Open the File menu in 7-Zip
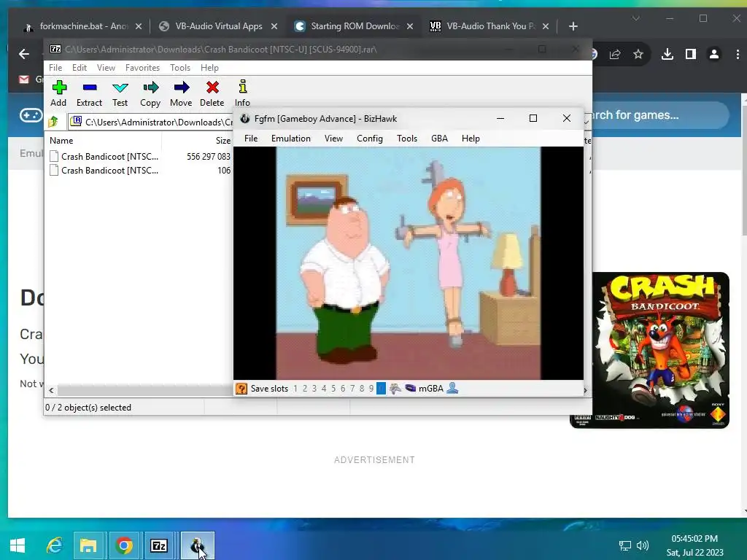Screen dimensions: 747x560 pos(55,68)
